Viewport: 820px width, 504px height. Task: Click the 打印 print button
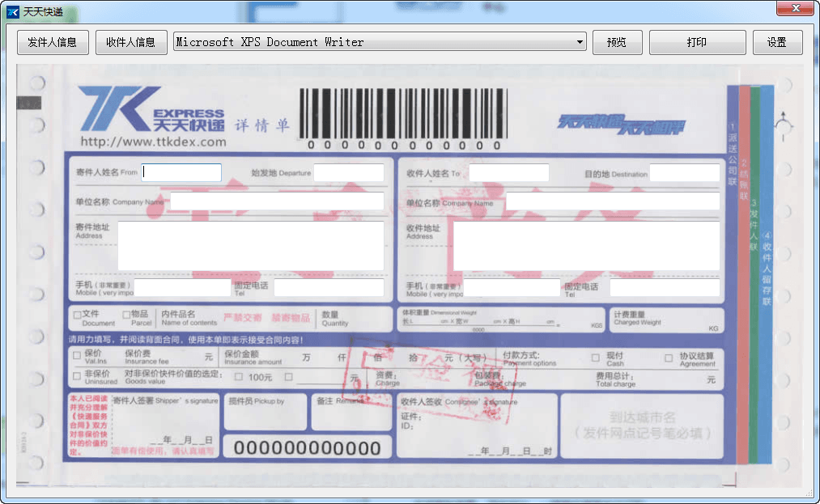click(697, 42)
